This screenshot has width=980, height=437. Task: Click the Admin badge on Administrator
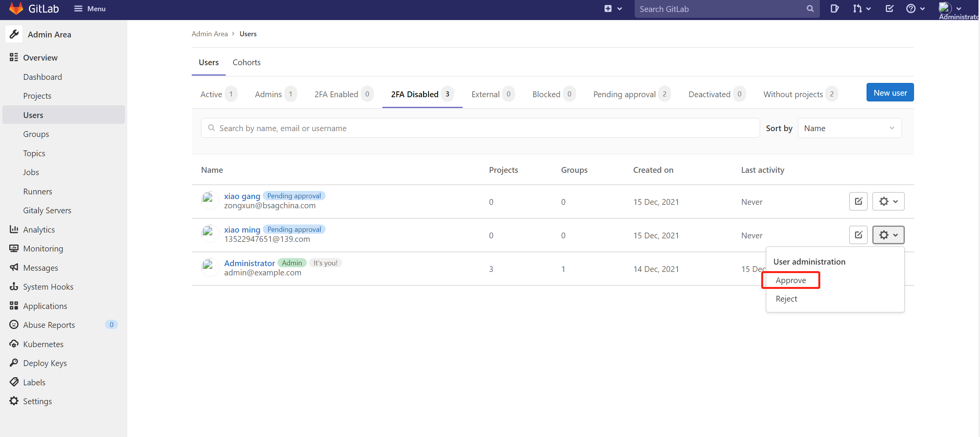click(x=292, y=263)
